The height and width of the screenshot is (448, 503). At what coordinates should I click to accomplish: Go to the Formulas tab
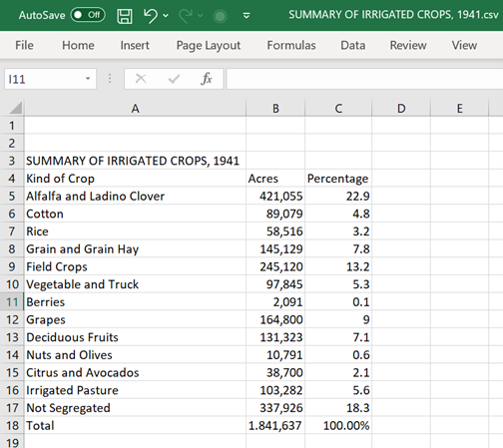click(291, 45)
